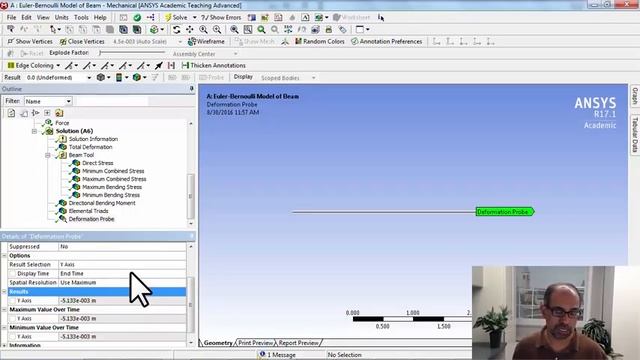640x360 pixels.
Task: Expand the Information section in Details
Action: pyautogui.click(x=4, y=345)
